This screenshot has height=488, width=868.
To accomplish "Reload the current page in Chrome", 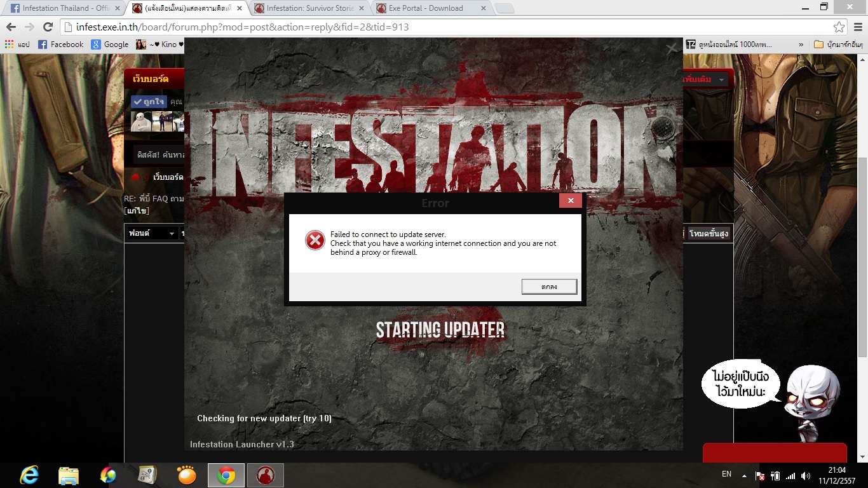I will point(48,27).
